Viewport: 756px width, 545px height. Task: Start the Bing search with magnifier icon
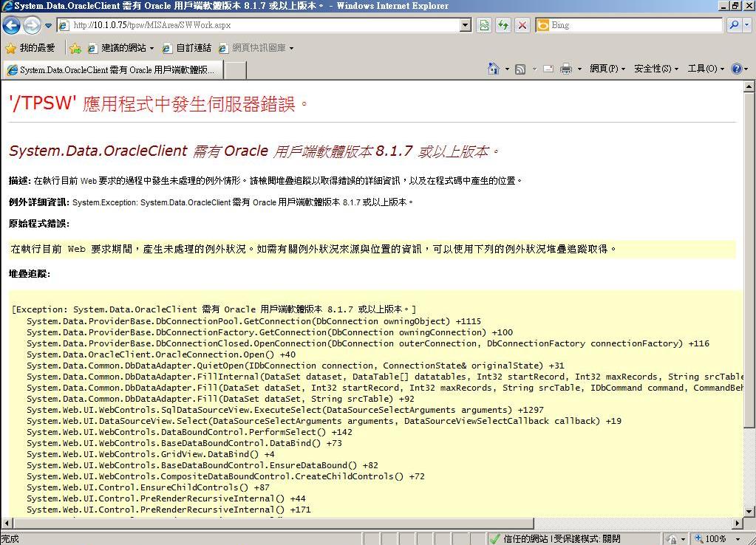coord(733,25)
